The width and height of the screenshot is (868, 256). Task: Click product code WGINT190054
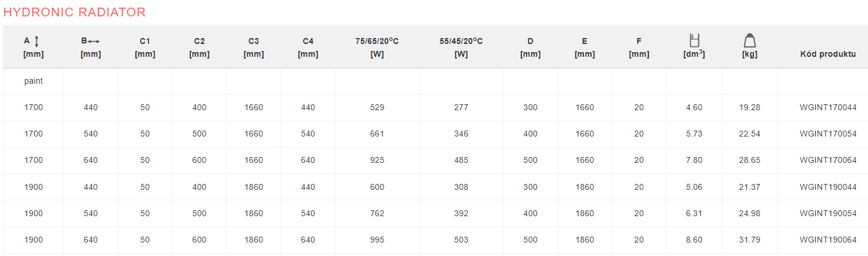click(x=828, y=213)
